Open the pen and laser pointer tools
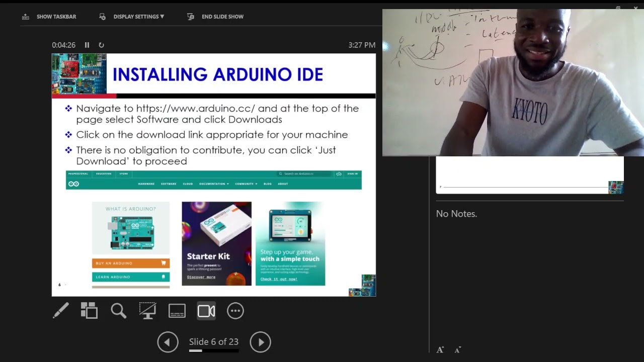Screen dimensions: 644x362 pos(61,311)
